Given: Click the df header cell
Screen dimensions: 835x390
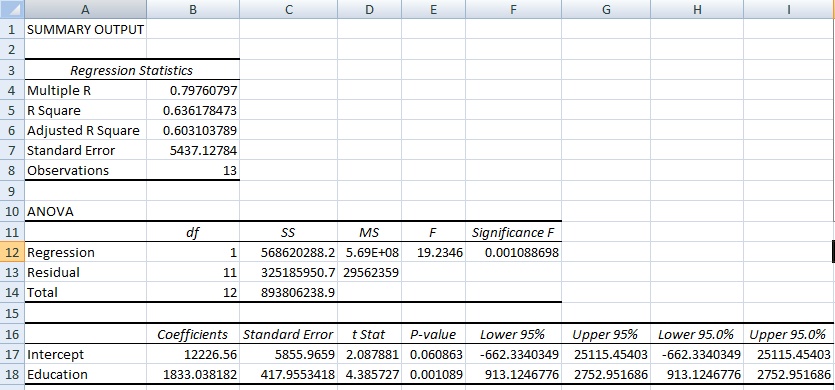Looking at the screenshot, I should point(193,232).
